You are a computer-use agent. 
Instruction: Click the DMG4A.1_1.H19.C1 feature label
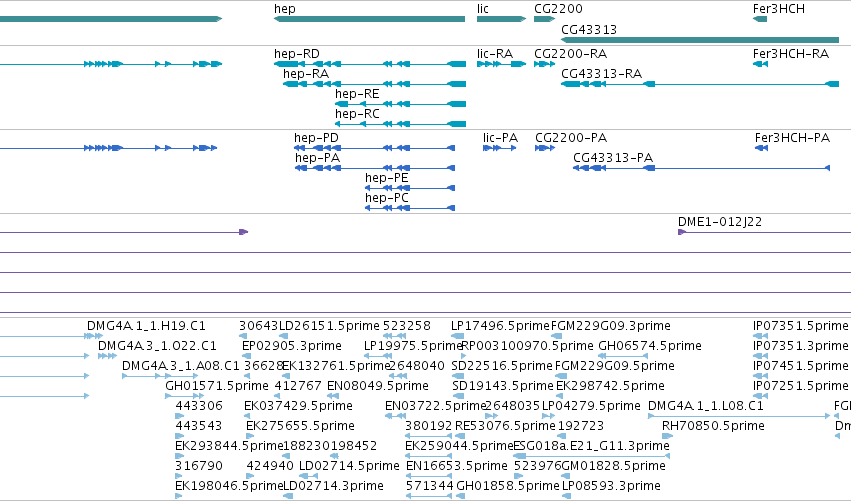[147, 326]
